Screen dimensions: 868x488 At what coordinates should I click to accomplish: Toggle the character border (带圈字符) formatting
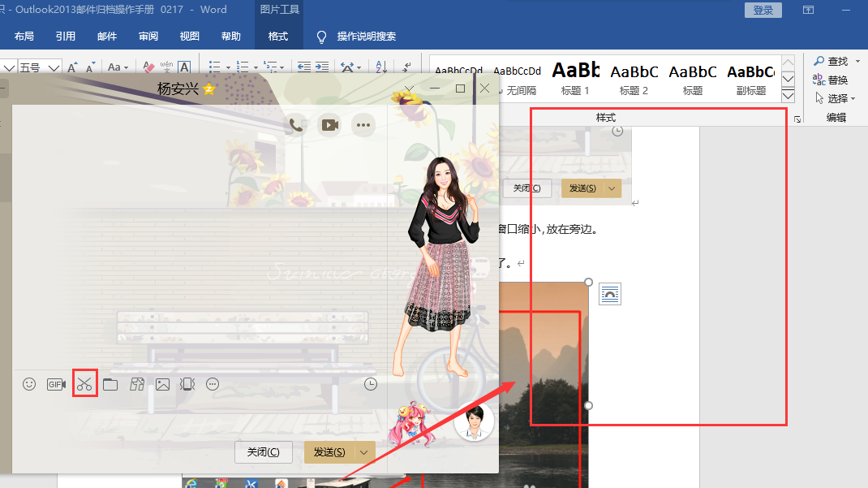tap(183, 67)
